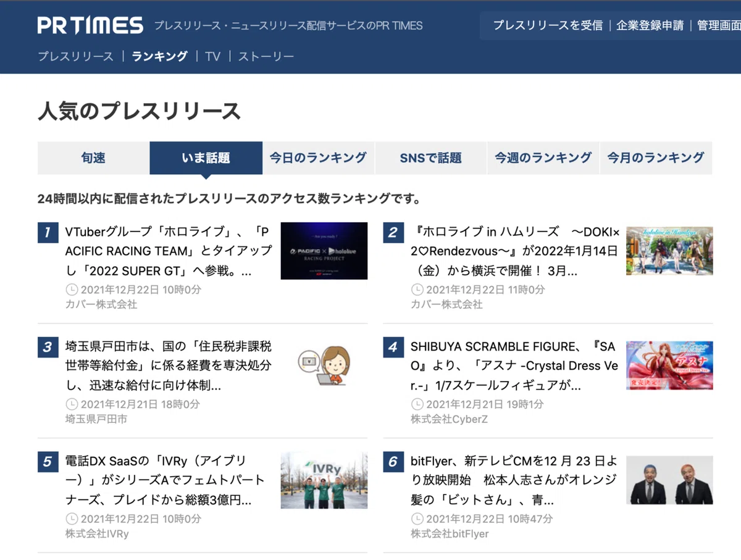Click the 埼玉県戸田市 company name
Viewport: 741px width, 560px height.
point(96,419)
